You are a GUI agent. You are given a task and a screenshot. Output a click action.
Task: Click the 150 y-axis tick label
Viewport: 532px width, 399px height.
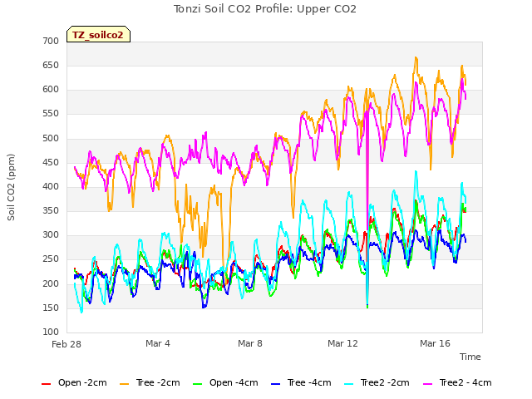(51, 308)
